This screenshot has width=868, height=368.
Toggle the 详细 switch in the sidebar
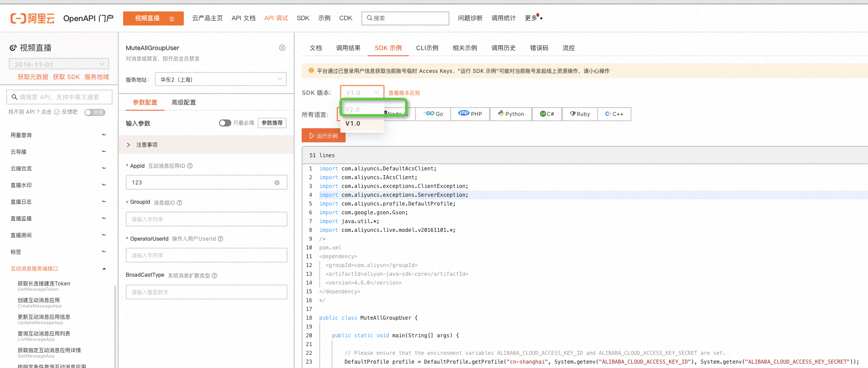pos(95,112)
